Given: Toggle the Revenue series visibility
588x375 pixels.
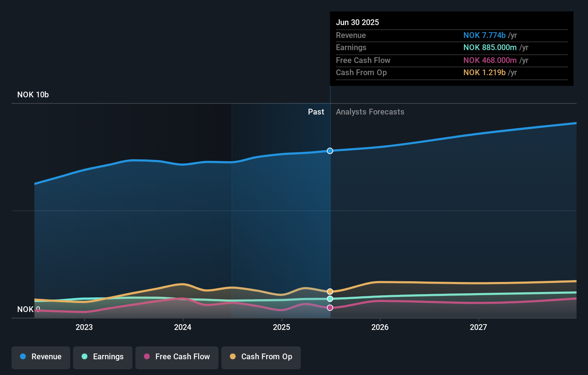Looking at the screenshot, I should pos(40,357).
